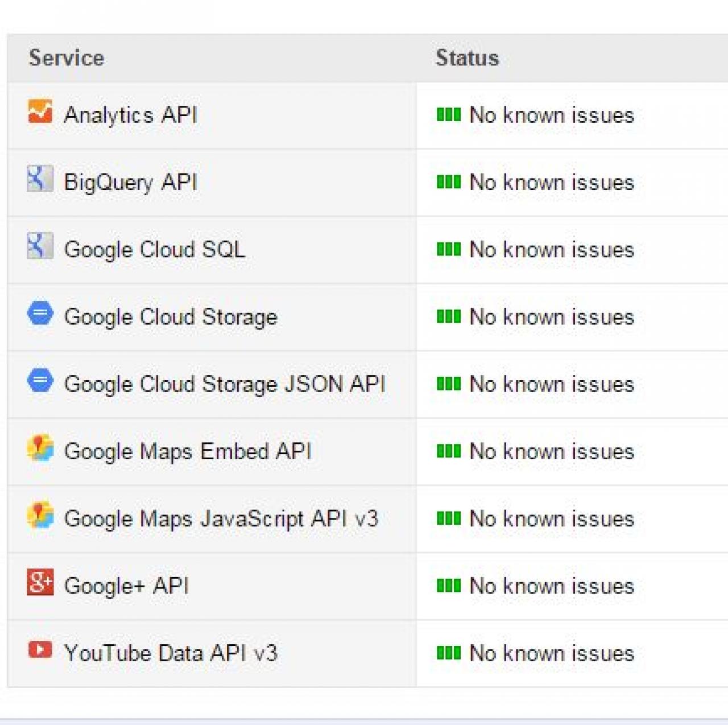Click Google+ API green status bars indicator
This screenshot has height=725, width=728.
(x=448, y=586)
